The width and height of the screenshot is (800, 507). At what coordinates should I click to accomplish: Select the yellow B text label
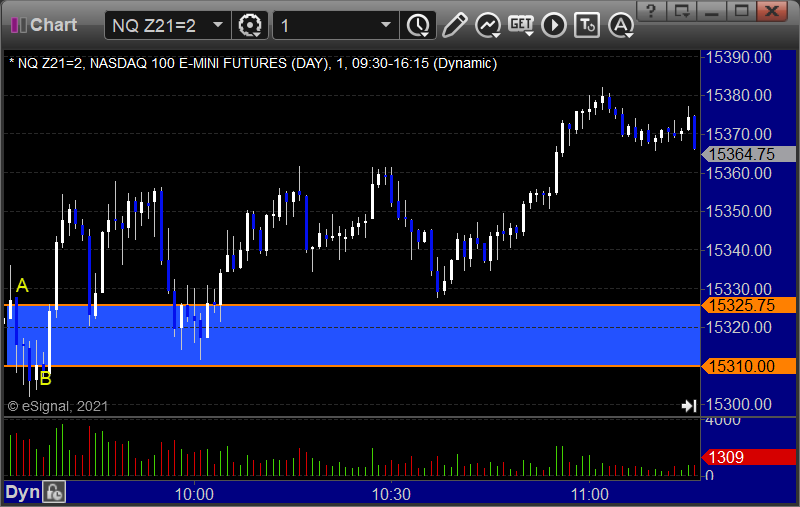pos(45,379)
